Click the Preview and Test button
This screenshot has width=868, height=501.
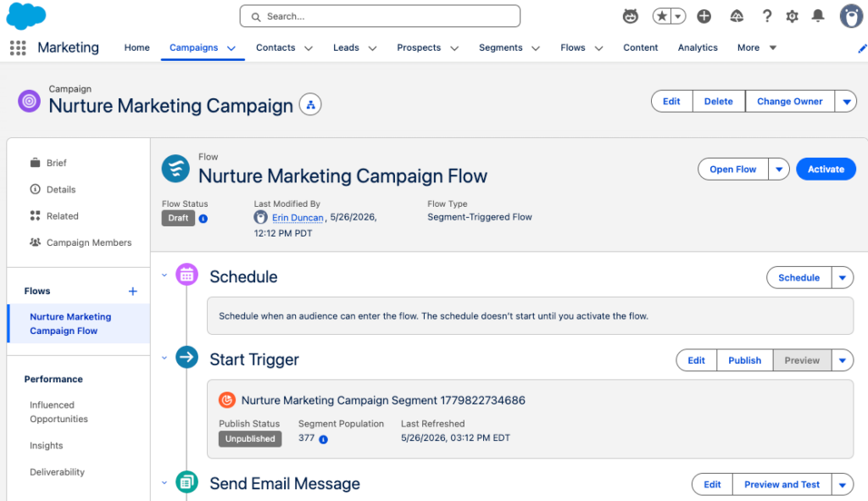pos(782,484)
